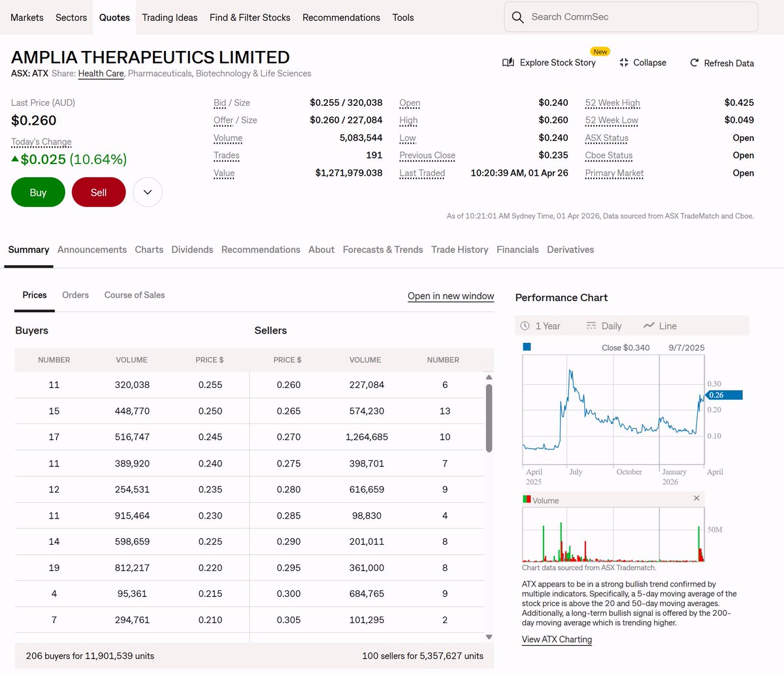
Task: Click the 0.26 price marker on chart
Action: point(723,395)
